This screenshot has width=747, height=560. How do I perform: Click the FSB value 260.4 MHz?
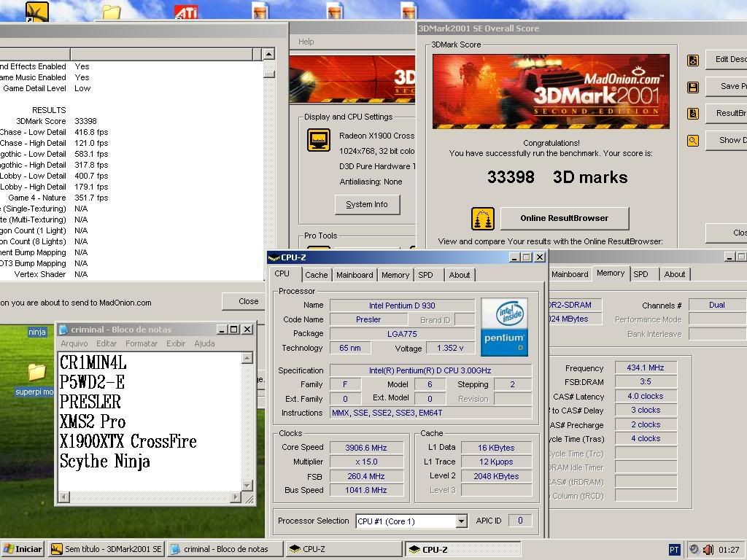[x=366, y=476]
